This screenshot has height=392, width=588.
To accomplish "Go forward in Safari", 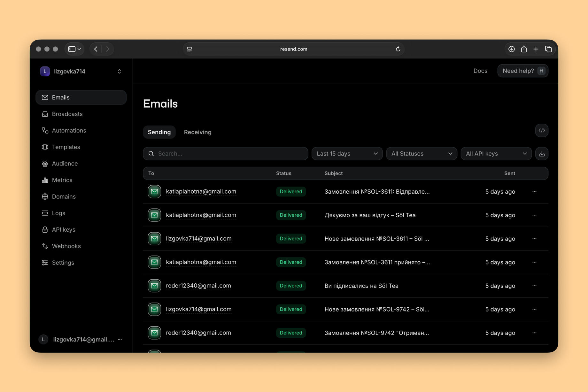I will [108, 49].
